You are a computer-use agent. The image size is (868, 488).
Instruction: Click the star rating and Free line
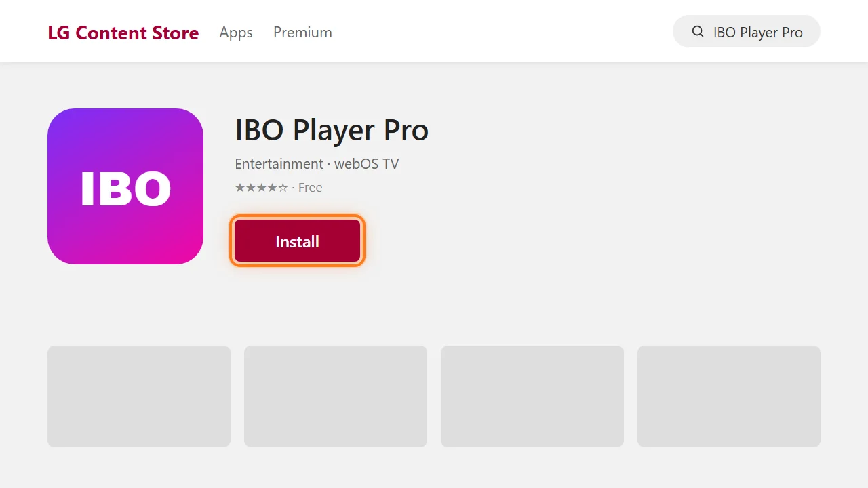278,188
